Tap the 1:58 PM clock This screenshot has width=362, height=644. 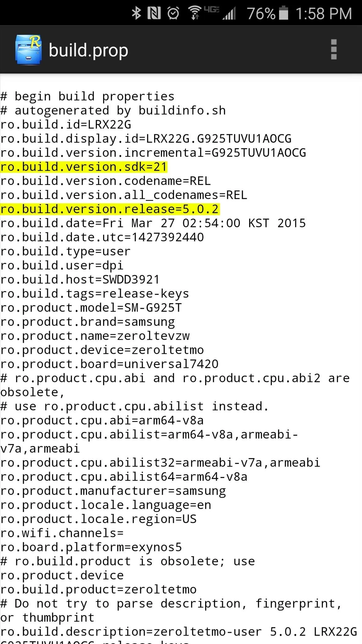coord(324,14)
